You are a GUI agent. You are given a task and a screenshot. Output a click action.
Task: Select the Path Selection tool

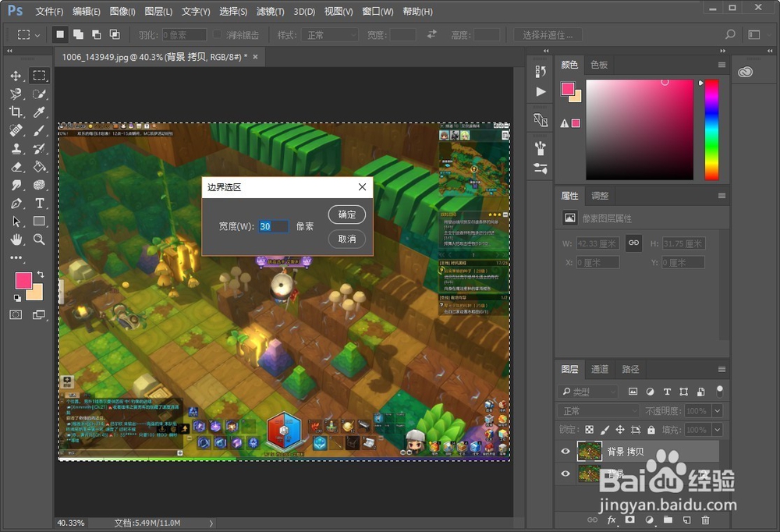tap(16, 221)
